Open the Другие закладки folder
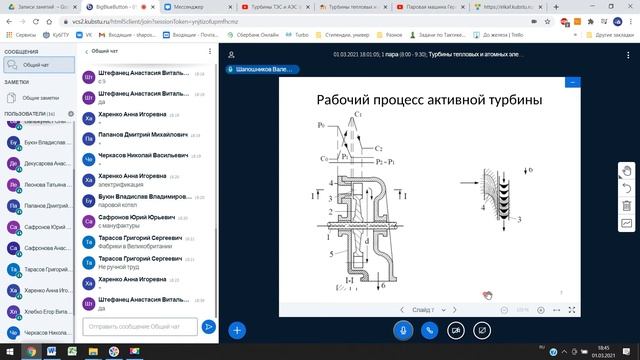Screen dimensions: 640x360 click(610, 35)
